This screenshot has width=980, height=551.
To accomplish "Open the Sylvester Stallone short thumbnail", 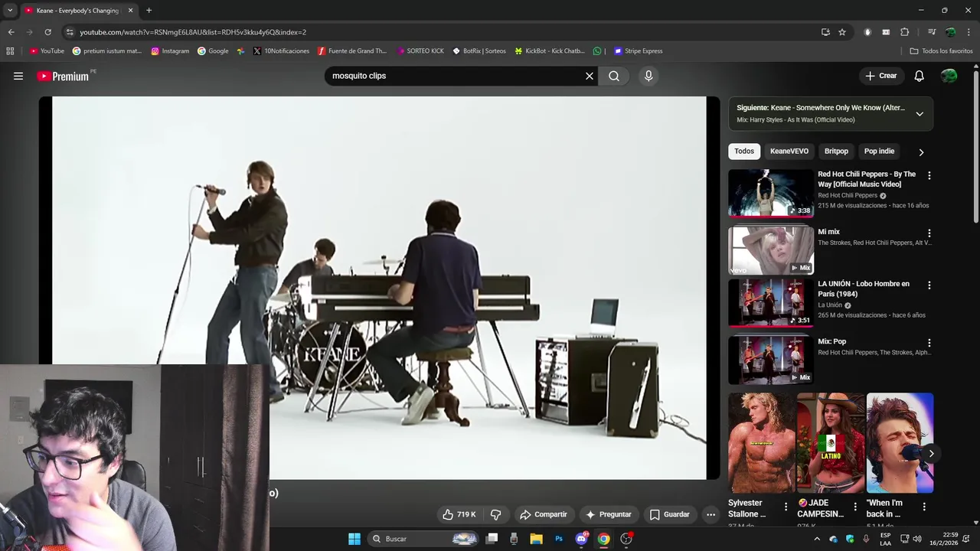I will click(x=762, y=442).
